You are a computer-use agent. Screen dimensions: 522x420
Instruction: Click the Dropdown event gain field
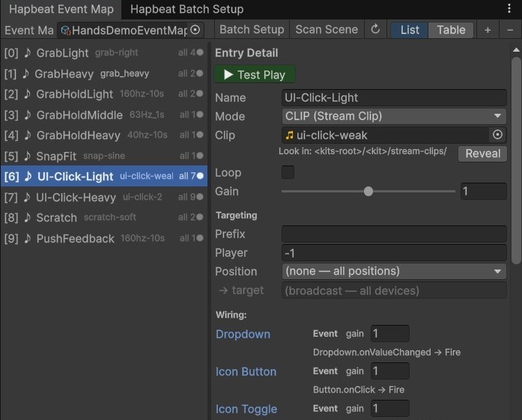pos(390,333)
